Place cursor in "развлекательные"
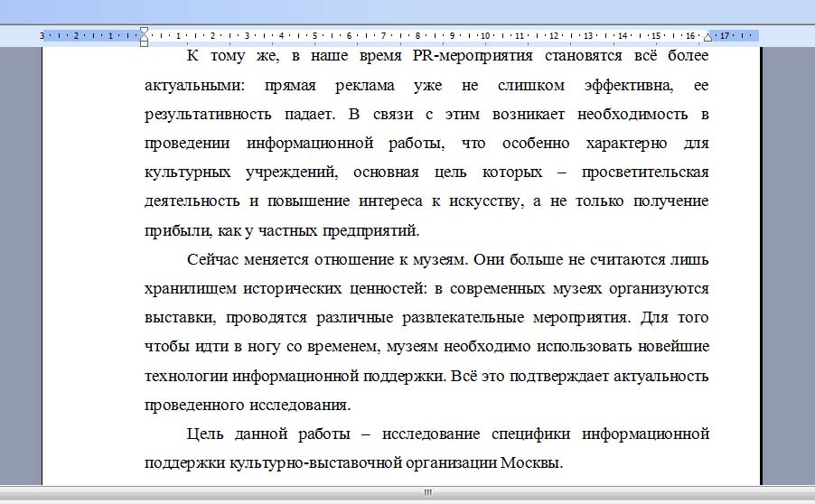This screenshot has height=504, width=815. point(464,317)
